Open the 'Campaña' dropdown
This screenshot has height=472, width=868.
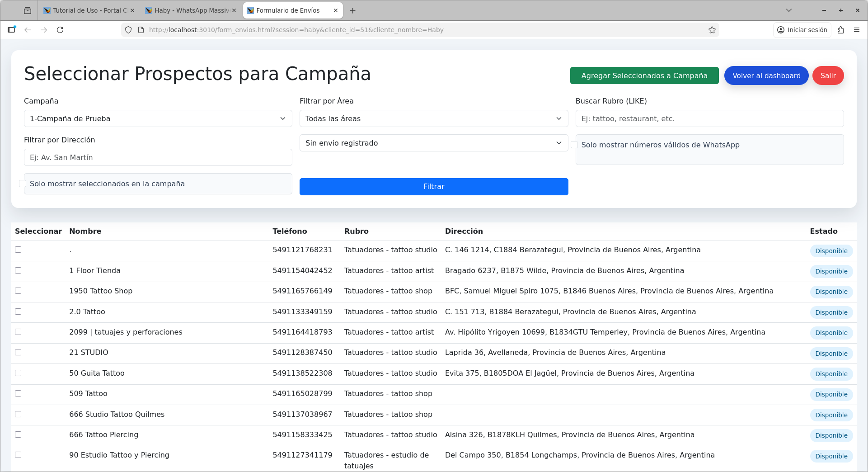158,118
